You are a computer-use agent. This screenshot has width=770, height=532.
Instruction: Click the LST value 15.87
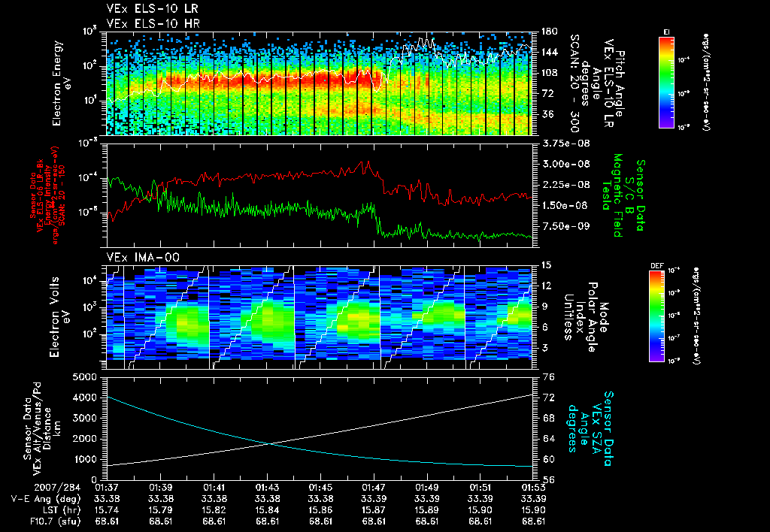click(x=374, y=510)
